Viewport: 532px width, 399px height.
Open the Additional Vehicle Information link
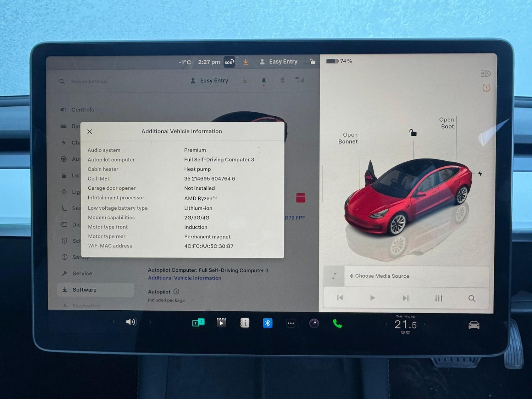[x=184, y=278]
